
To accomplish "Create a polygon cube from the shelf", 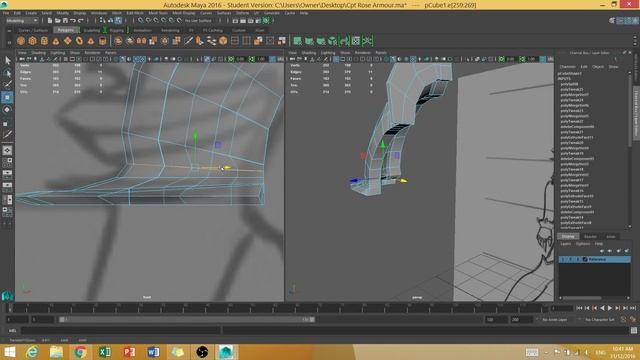I will tap(33, 41).
